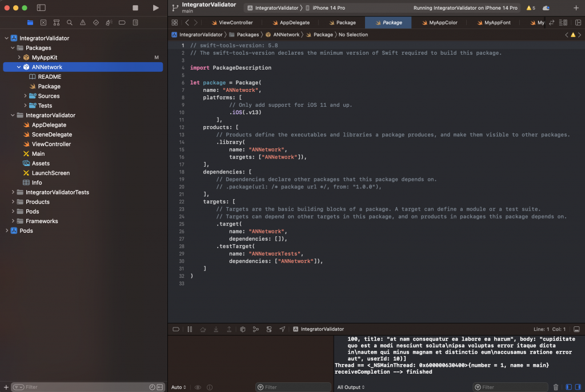Open the Source Control navigator
585x392 pixels.
coord(43,23)
